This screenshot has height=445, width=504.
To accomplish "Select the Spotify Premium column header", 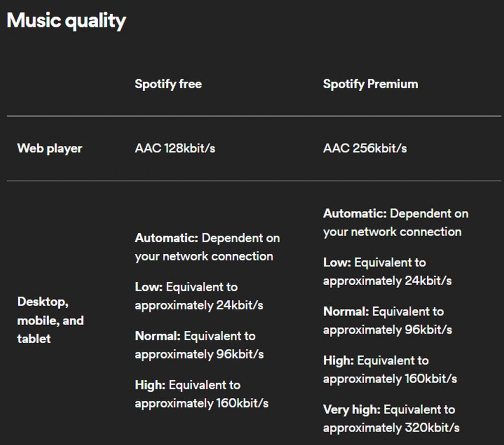I will 370,84.
